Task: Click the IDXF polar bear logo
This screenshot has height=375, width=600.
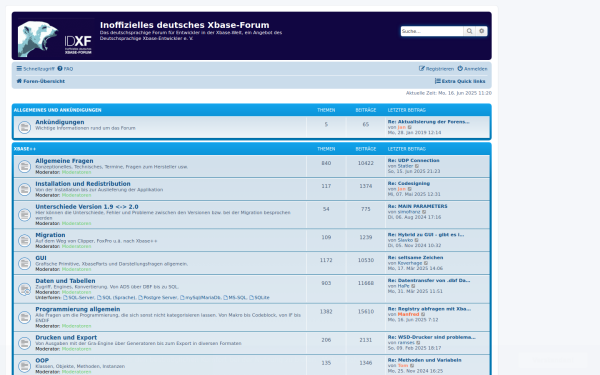Action: (55, 38)
